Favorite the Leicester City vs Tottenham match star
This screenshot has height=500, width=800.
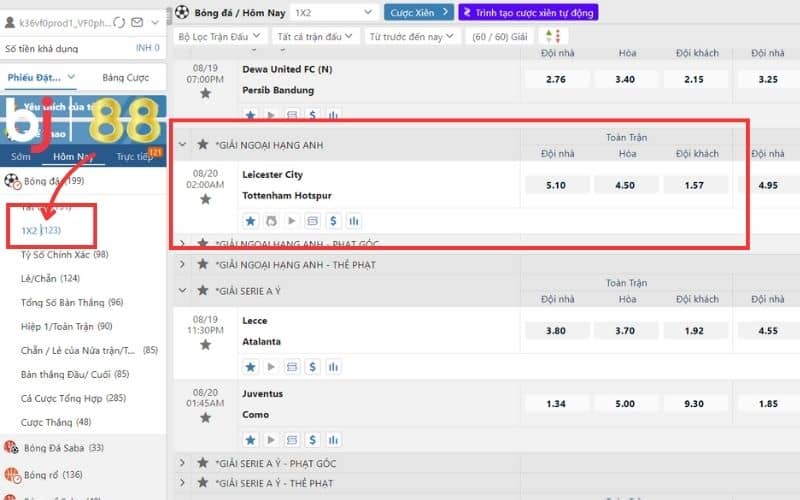click(205, 199)
